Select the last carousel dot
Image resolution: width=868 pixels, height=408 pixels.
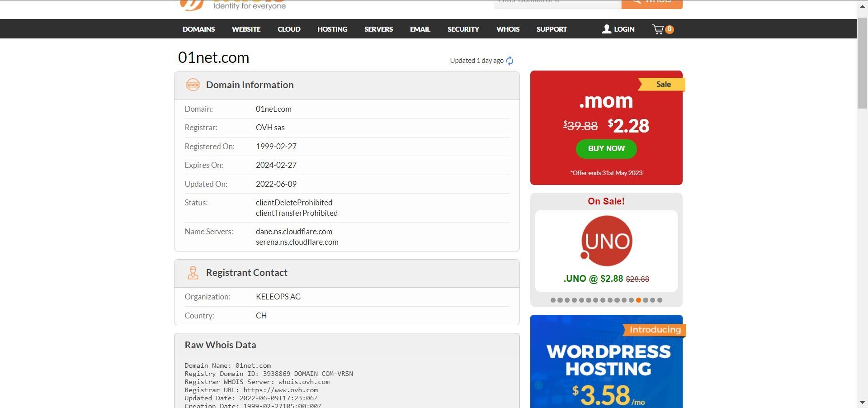pos(660,300)
